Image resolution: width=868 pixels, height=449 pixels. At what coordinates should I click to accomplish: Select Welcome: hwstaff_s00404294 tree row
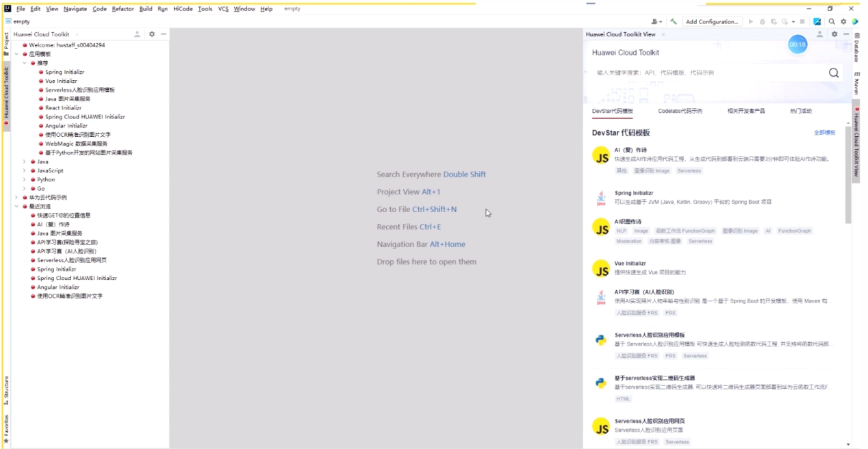[x=67, y=45]
